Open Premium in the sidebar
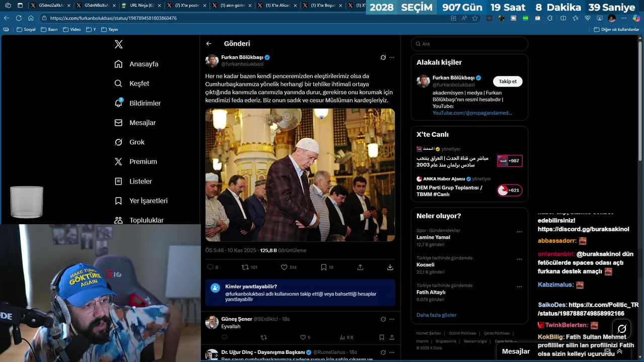This screenshot has height=362, width=644. [135, 161]
